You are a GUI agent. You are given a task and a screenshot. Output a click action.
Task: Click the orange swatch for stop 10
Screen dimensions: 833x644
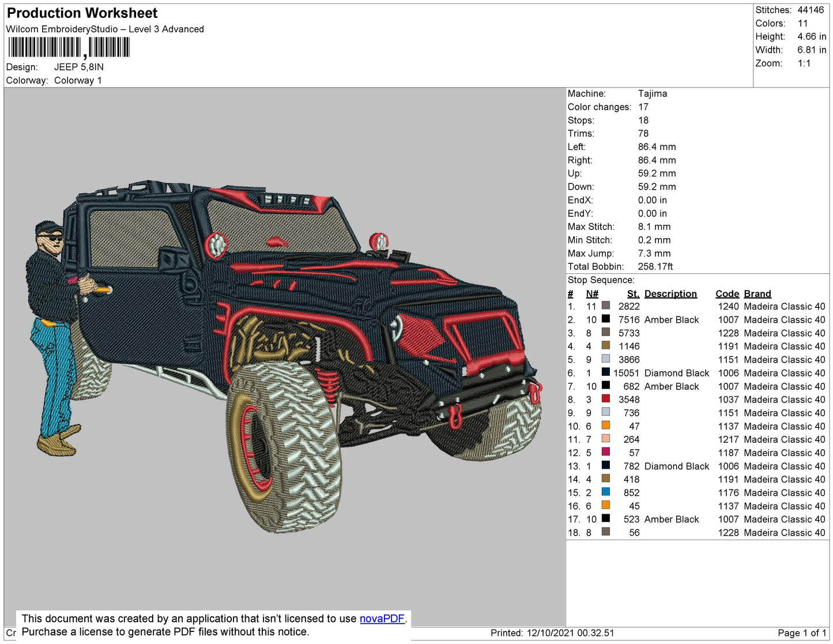pyautogui.click(x=606, y=425)
